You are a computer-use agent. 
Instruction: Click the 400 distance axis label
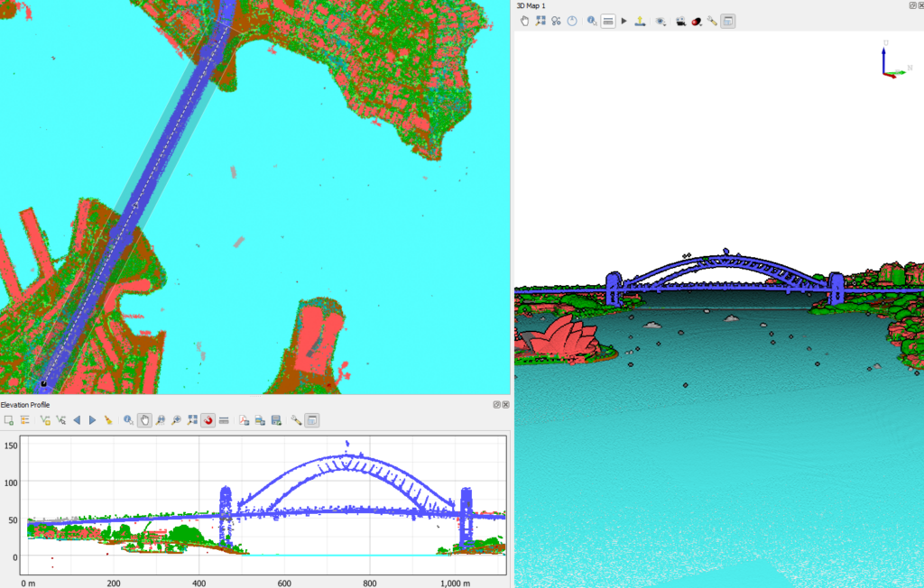click(199, 583)
